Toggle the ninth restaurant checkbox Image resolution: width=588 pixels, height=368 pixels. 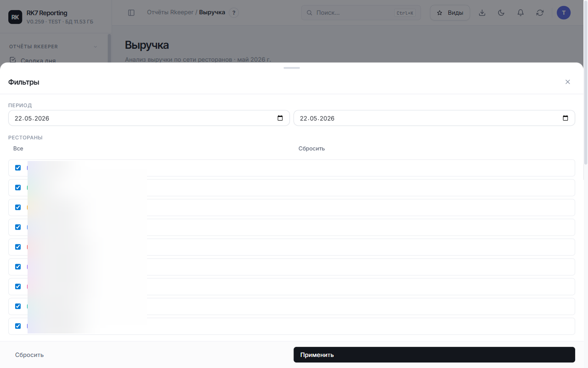[18, 326]
